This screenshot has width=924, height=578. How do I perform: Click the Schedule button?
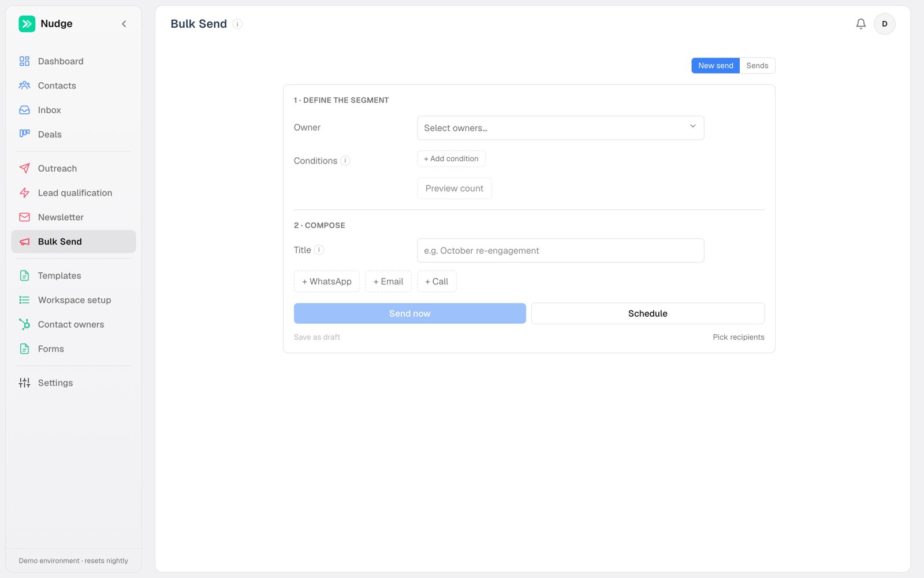pos(647,313)
